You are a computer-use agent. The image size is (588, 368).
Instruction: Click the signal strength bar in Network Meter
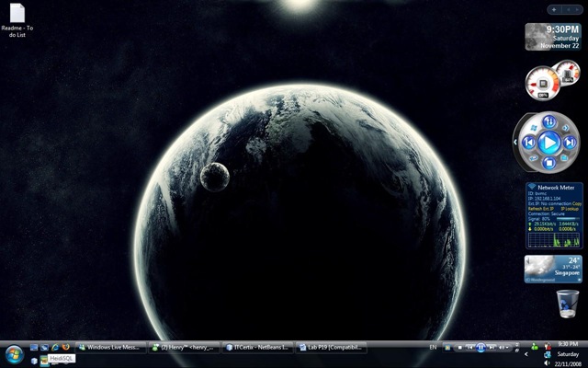tap(568, 218)
